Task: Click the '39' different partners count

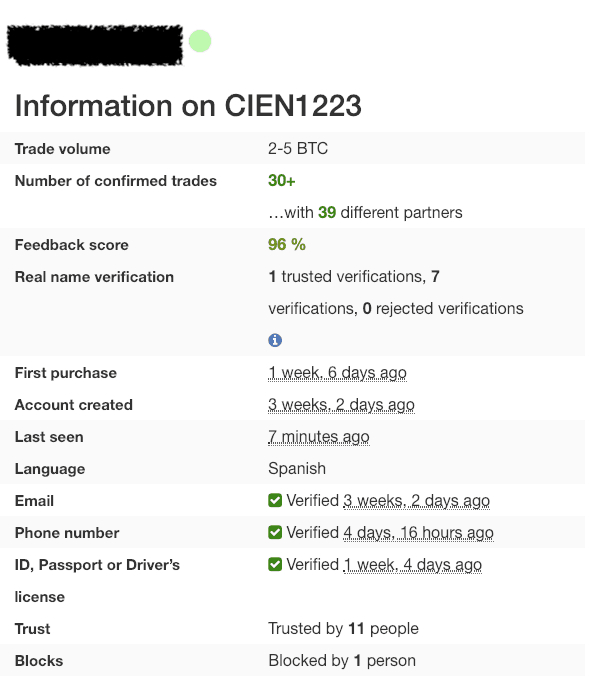Action: [x=327, y=213]
